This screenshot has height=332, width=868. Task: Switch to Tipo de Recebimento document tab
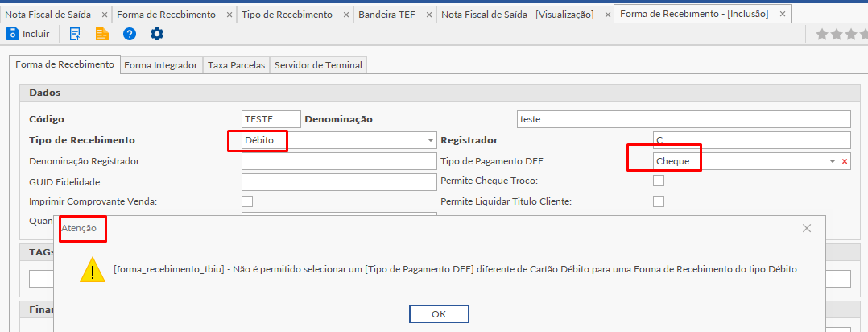(287, 15)
